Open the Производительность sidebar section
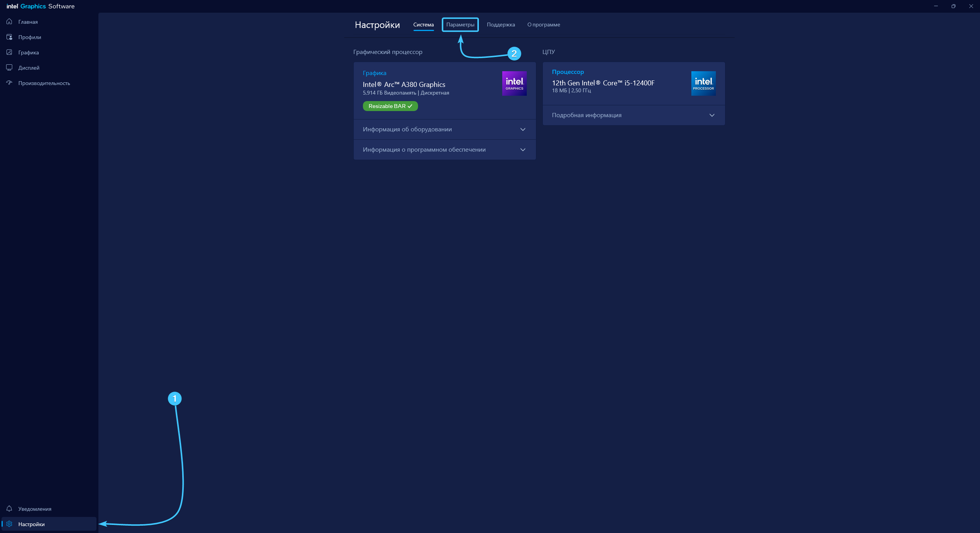Screen dimensions: 980x533 click(49, 83)
